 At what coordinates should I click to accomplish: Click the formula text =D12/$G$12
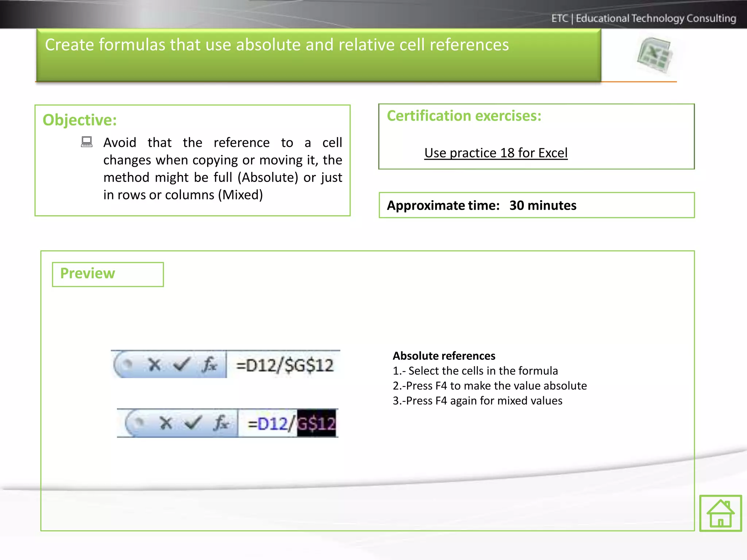click(285, 365)
